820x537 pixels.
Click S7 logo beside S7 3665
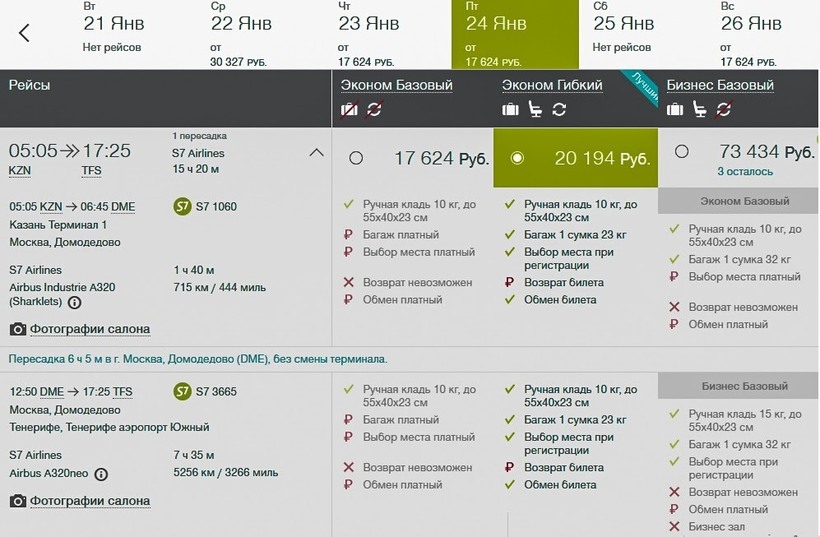point(182,391)
